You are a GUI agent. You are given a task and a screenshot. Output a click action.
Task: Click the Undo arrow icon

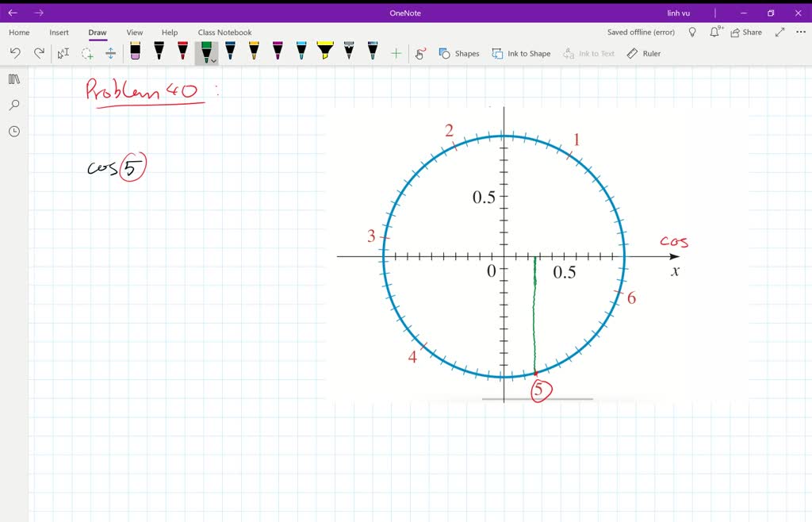pyautogui.click(x=15, y=53)
